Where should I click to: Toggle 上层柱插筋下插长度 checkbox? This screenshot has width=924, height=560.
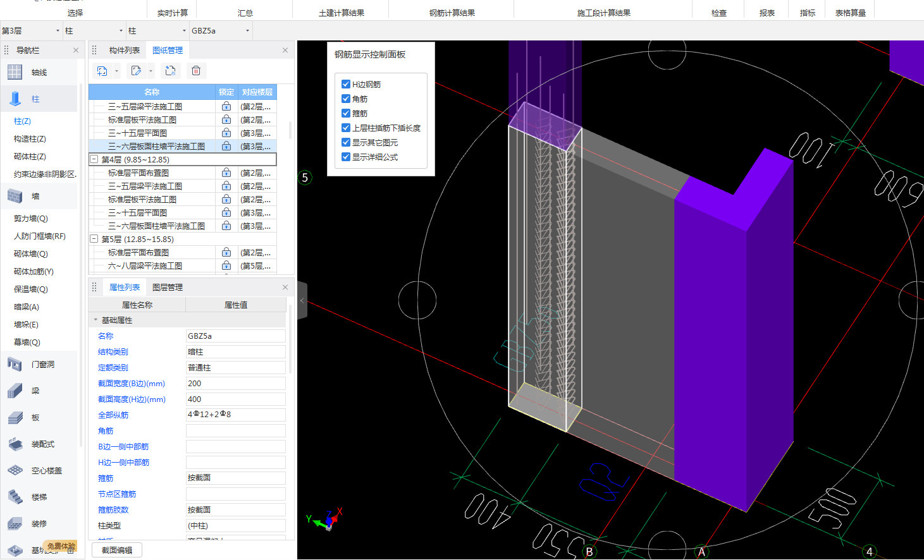point(346,128)
